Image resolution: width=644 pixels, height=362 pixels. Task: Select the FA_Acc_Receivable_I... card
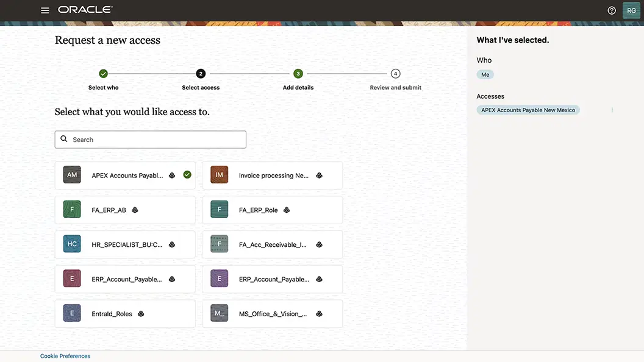point(273,244)
